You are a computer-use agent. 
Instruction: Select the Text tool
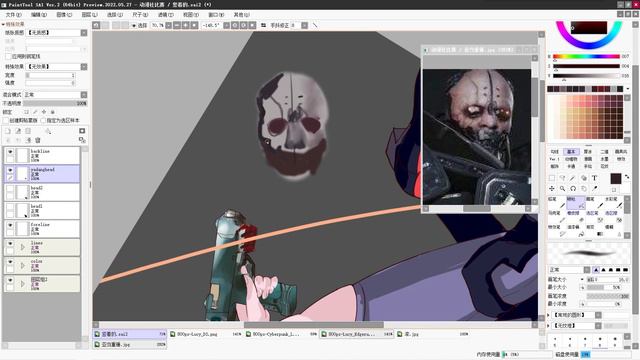click(x=594, y=178)
